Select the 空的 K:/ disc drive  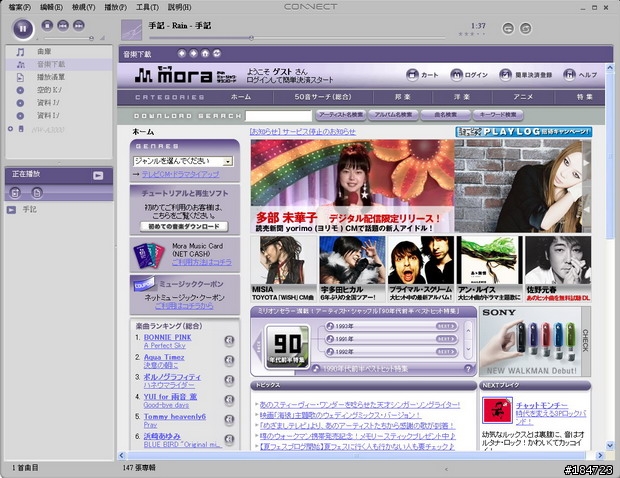tap(59, 90)
